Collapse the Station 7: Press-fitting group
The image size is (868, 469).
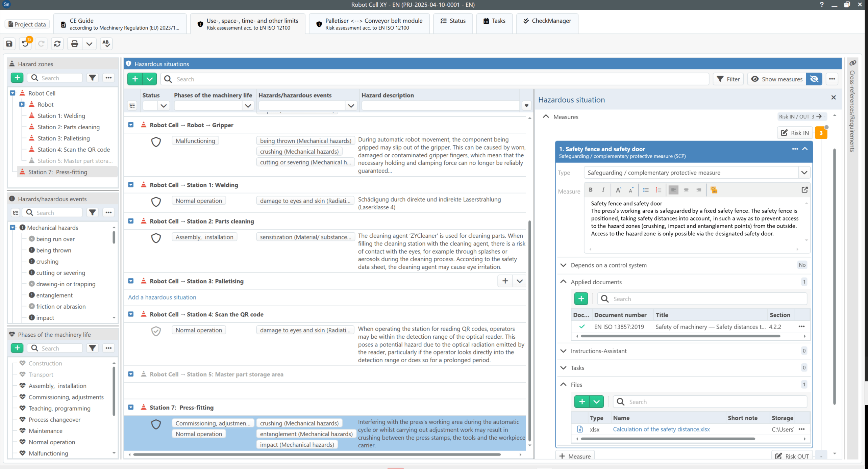[131, 407]
